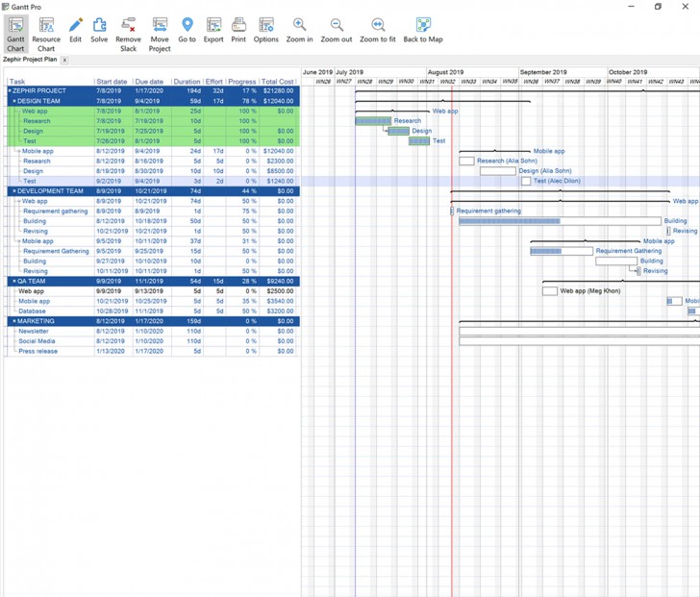Collapse Development Team Web app subtree

(x=19, y=201)
